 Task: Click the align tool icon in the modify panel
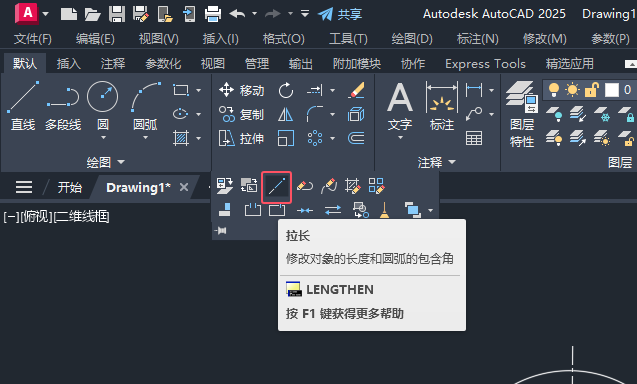tap(225, 210)
